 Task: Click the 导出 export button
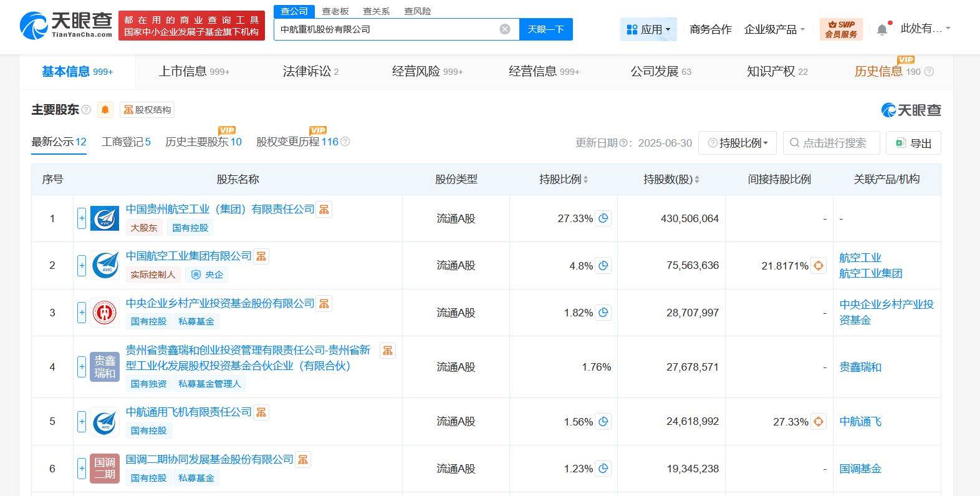coord(913,143)
